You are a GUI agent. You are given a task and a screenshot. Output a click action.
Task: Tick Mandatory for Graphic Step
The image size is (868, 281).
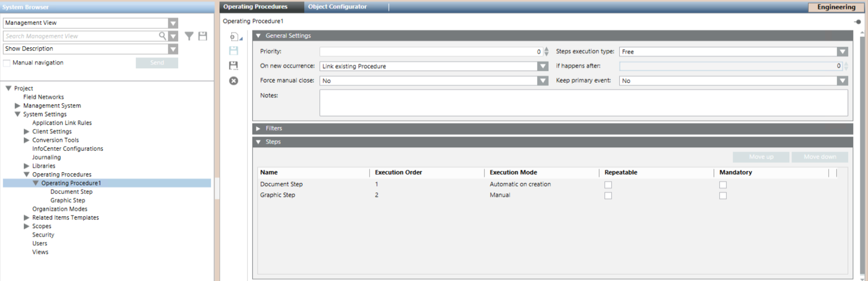coord(723,196)
